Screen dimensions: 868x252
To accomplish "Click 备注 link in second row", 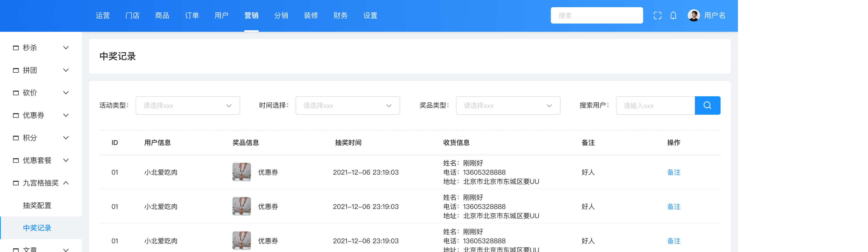I will tap(674, 207).
